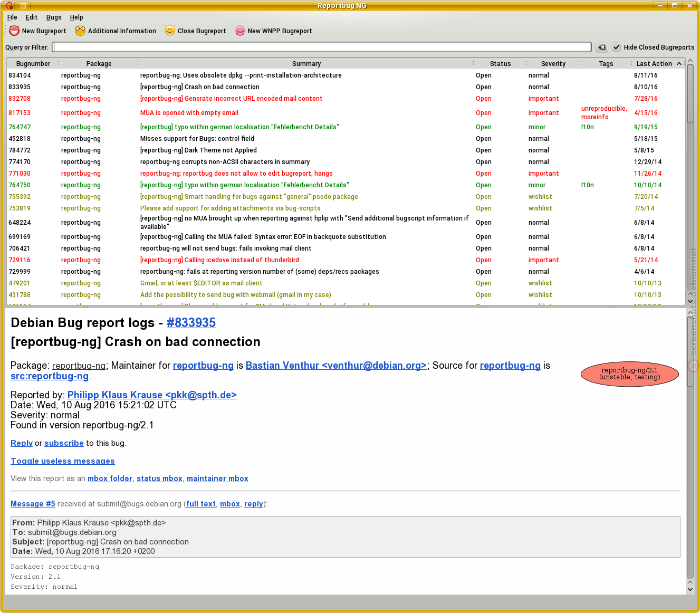Open Philipp Klaus Krause reporter link

click(152, 395)
